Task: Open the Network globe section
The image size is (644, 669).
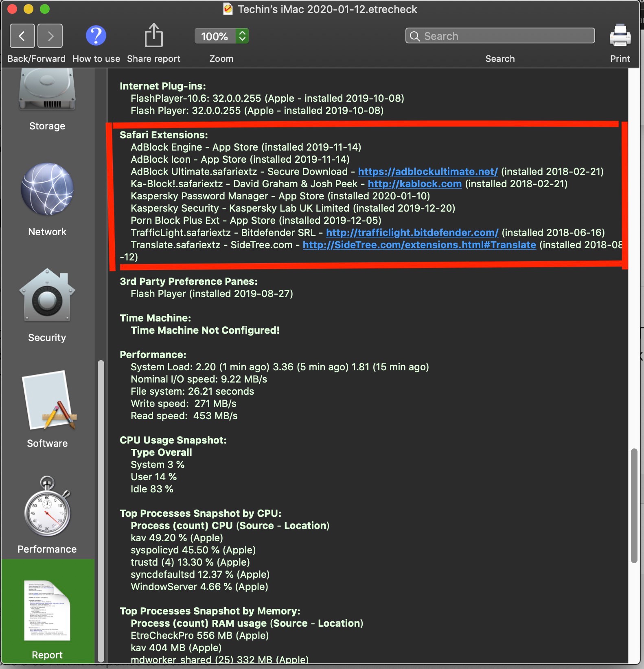Action: coord(47,200)
